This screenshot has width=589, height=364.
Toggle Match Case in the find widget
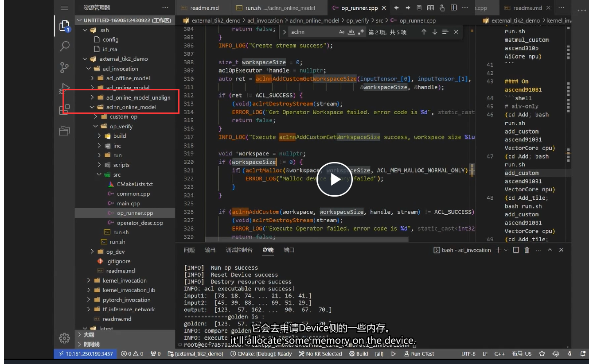pos(342,32)
